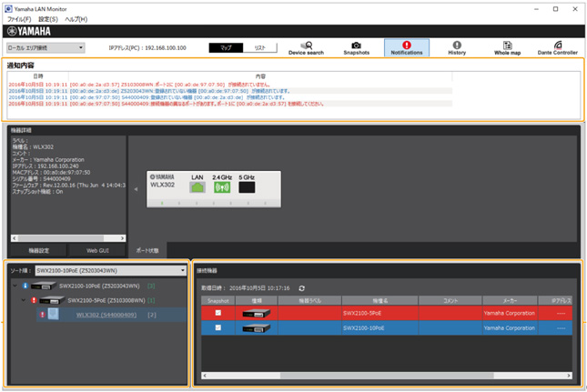Switch to the ポート状態 tab

click(147, 248)
